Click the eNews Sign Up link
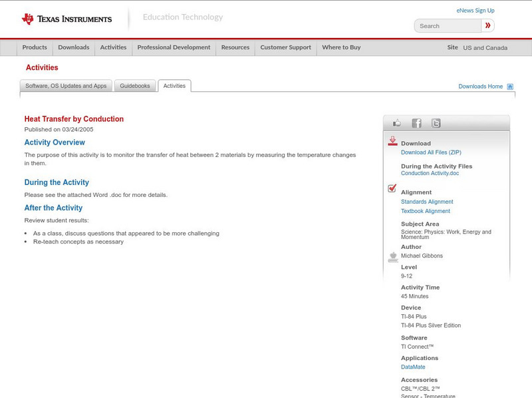532x398 pixels. pyautogui.click(x=475, y=11)
